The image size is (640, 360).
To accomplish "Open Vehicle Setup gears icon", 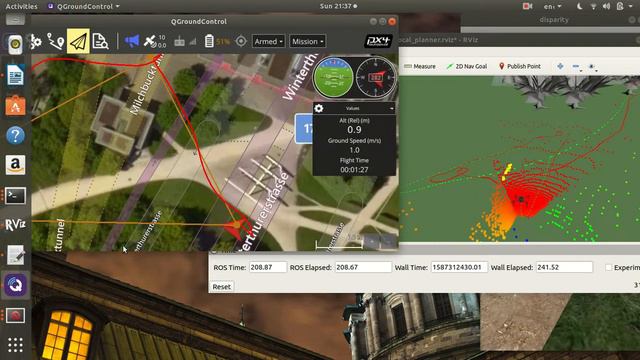I will [36, 41].
